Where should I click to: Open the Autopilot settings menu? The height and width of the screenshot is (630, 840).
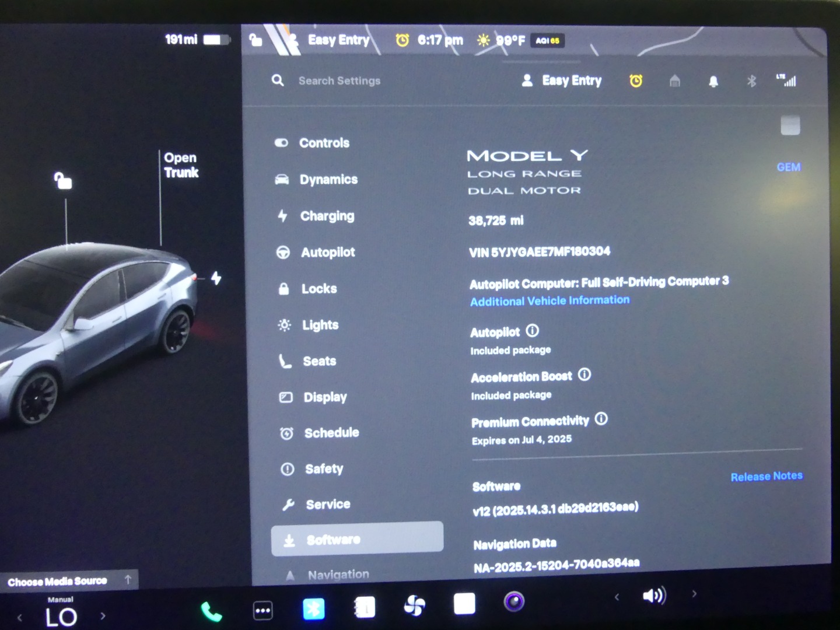click(x=327, y=253)
